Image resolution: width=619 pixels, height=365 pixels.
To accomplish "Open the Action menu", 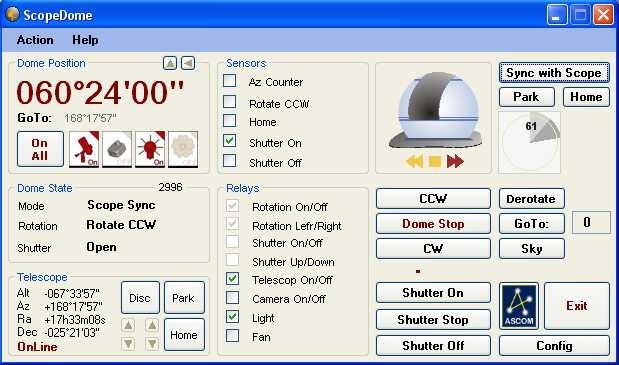I will coord(35,40).
